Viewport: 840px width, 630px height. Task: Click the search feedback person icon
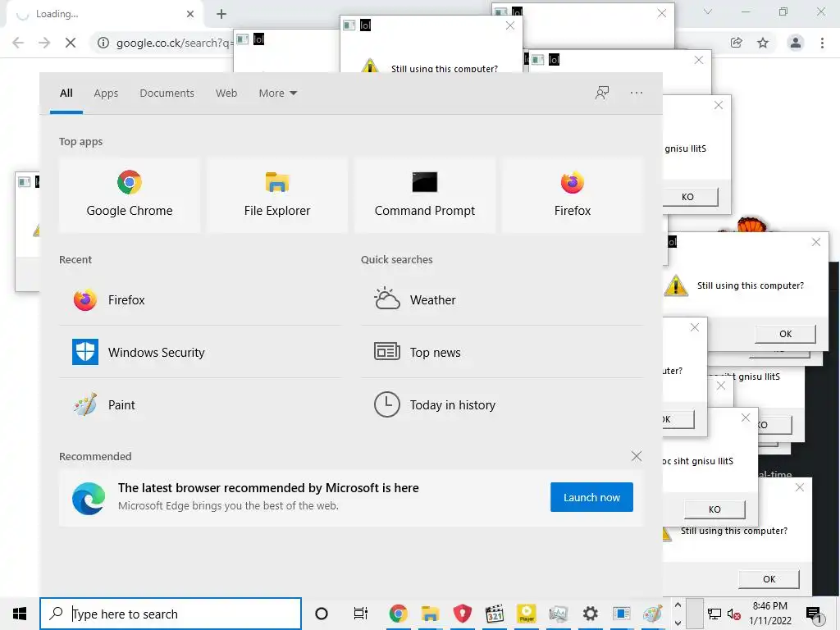[602, 94]
